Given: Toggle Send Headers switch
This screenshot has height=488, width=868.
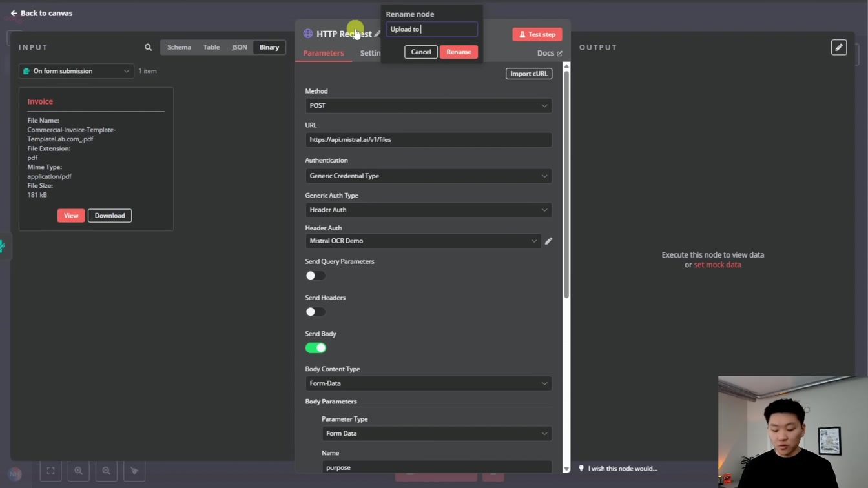Looking at the screenshot, I should click(x=315, y=312).
